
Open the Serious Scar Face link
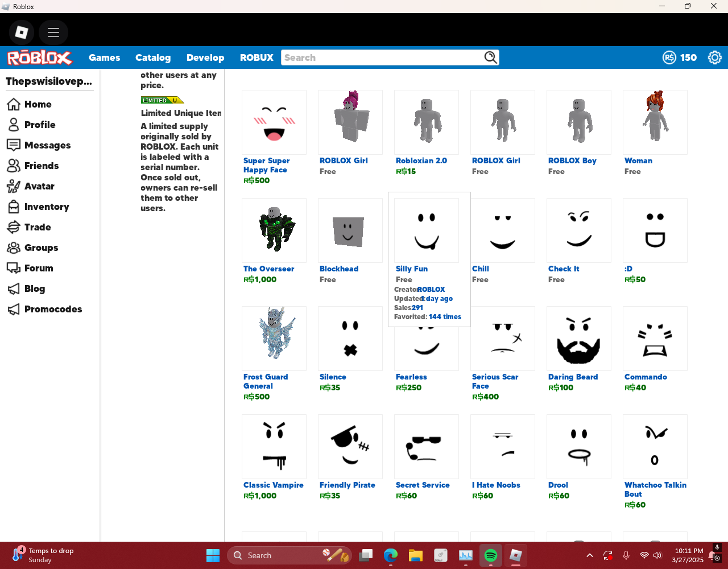[x=495, y=381]
